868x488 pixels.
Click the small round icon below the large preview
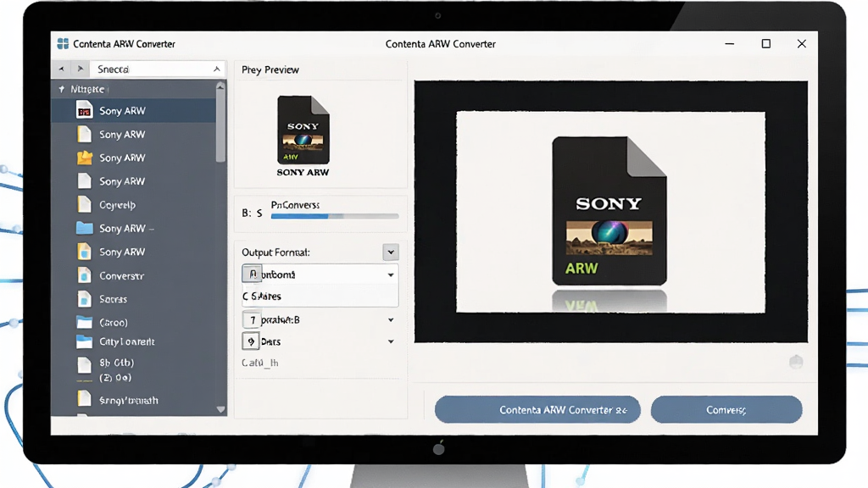(796, 362)
